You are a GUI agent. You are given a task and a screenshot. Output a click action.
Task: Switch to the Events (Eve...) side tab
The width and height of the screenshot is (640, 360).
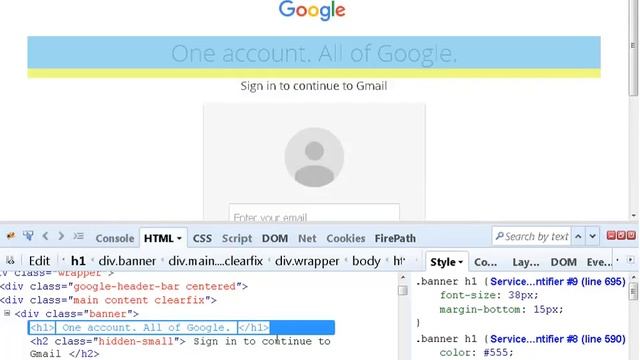click(x=599, y=262)
